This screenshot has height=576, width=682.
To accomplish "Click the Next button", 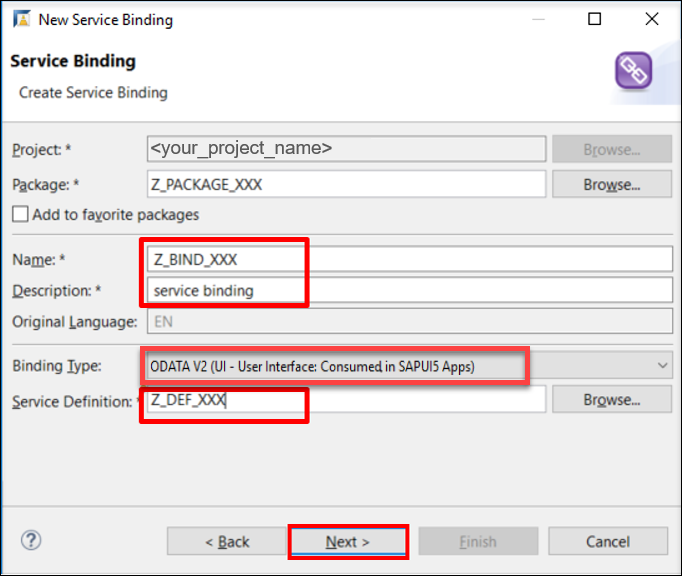I will (348, 542).
